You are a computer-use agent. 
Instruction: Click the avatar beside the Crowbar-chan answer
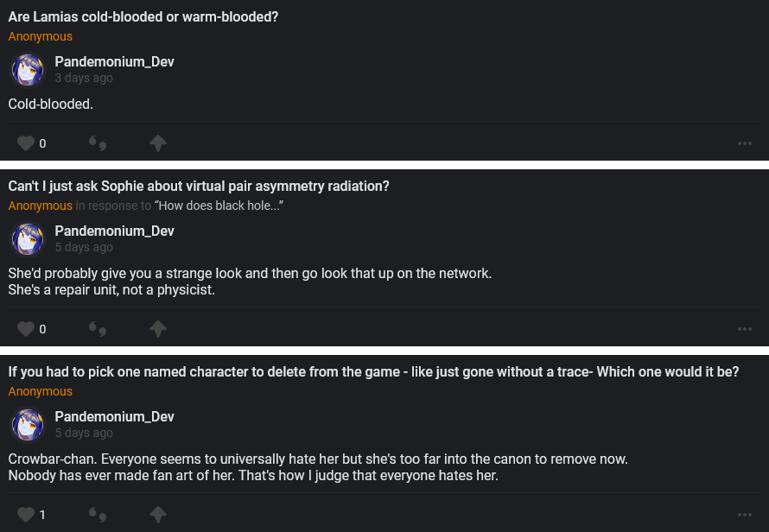click(x=27, y=424)
